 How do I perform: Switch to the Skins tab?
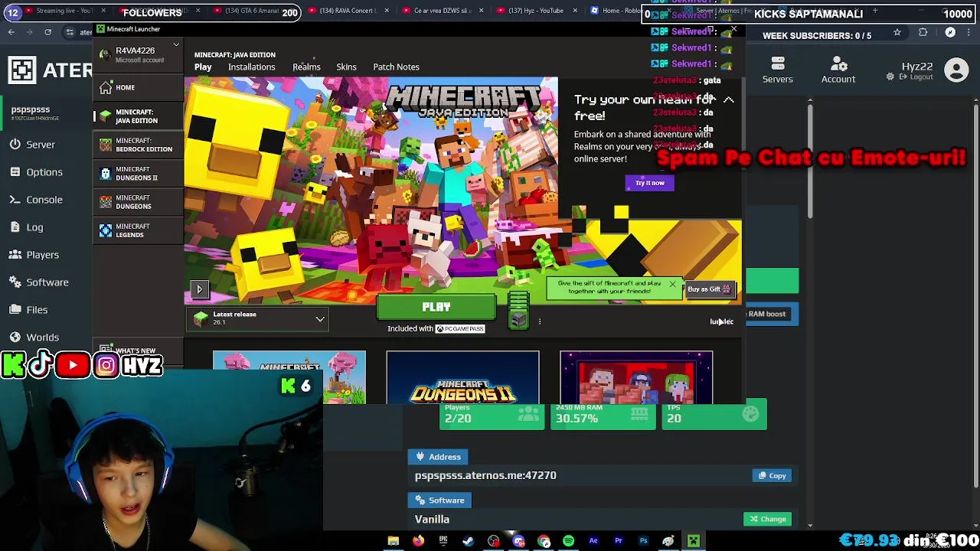tap(346, 67)
